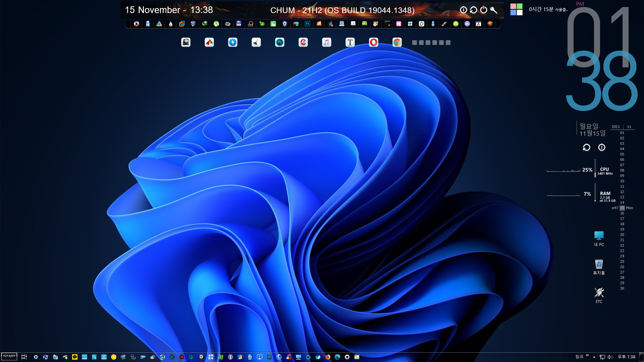The width and height of the screenshot is (644, 362).
Task: Open the pink square launcher icon
Action: point(398,24)
